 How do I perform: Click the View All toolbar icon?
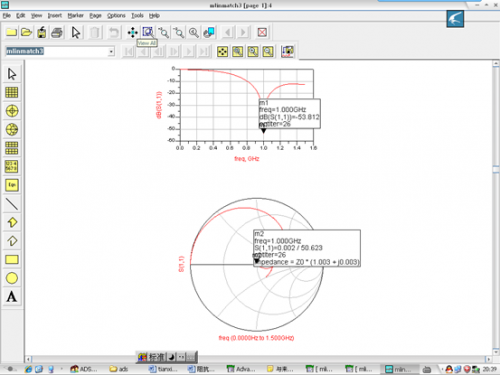pyautogui.click(x=148, y=32)
